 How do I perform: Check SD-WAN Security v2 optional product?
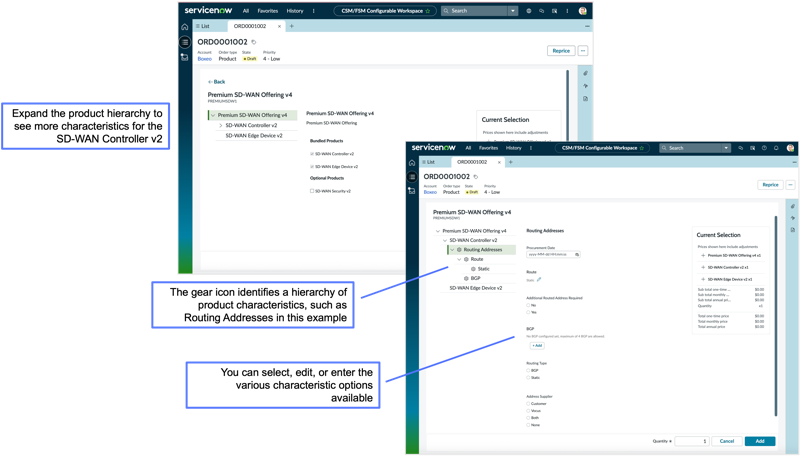pos(312,191)
